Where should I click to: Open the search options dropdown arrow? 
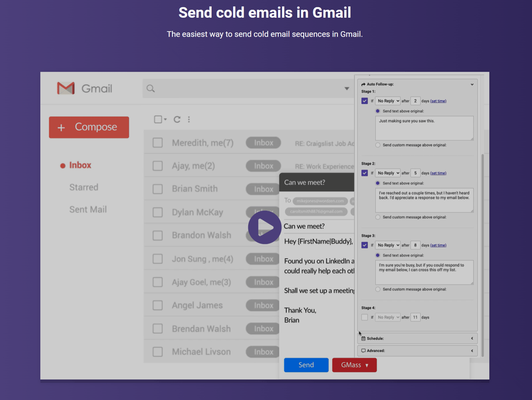pyautogui.click(x=347, y=88)
